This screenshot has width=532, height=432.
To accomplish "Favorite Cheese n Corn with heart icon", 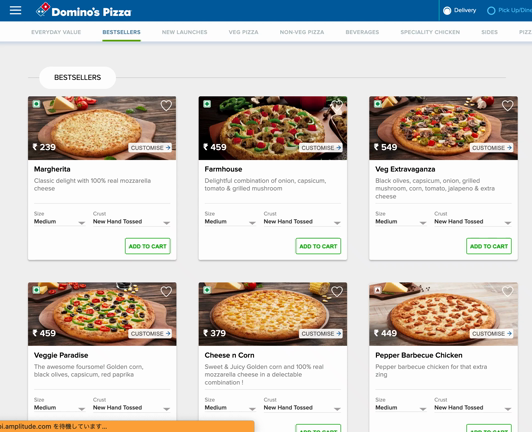I will (x=337, y=292).
